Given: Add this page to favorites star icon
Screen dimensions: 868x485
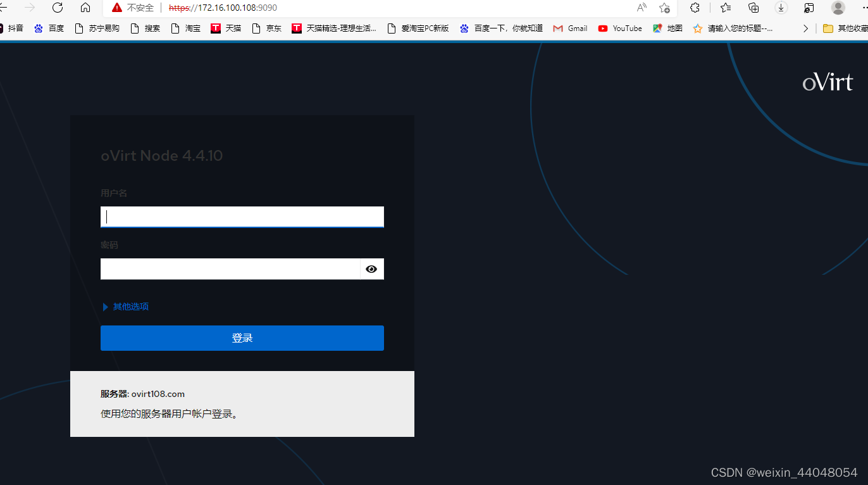Looking at the screenshot, I should pos(664,8).
